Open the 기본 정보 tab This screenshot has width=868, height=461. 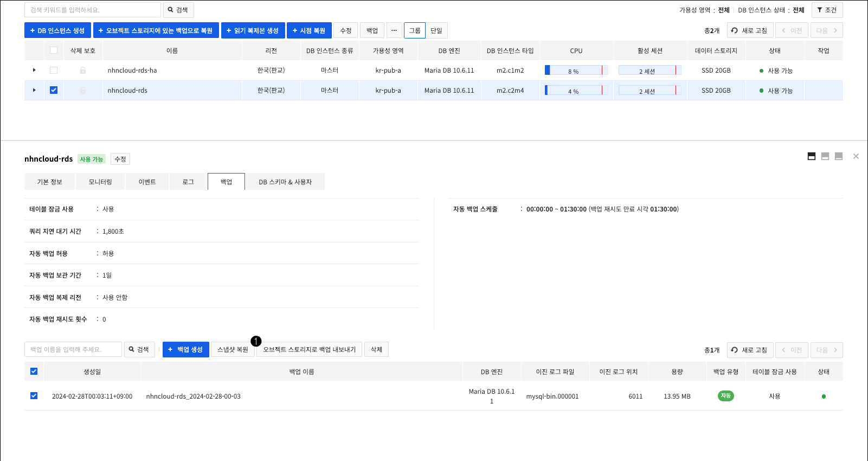coord(49,182)
